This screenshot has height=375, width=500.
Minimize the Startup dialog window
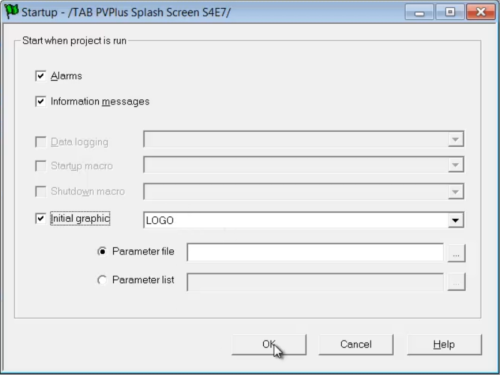click(419, 13)
